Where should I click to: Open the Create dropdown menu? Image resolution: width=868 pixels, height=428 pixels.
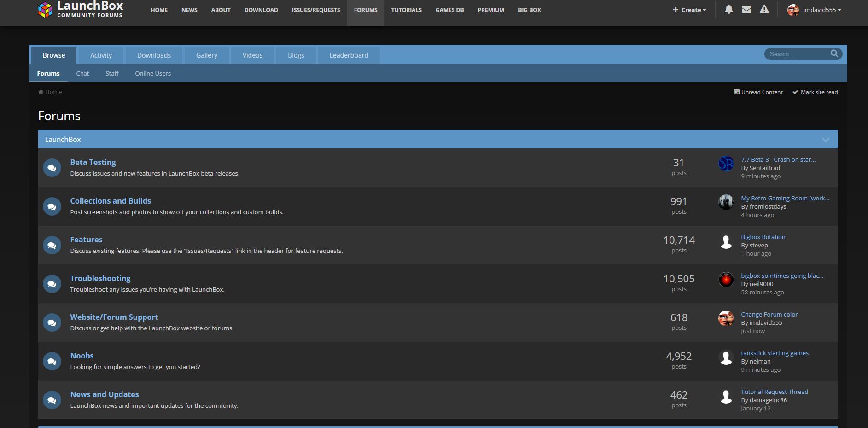click(x=689, y=10)
